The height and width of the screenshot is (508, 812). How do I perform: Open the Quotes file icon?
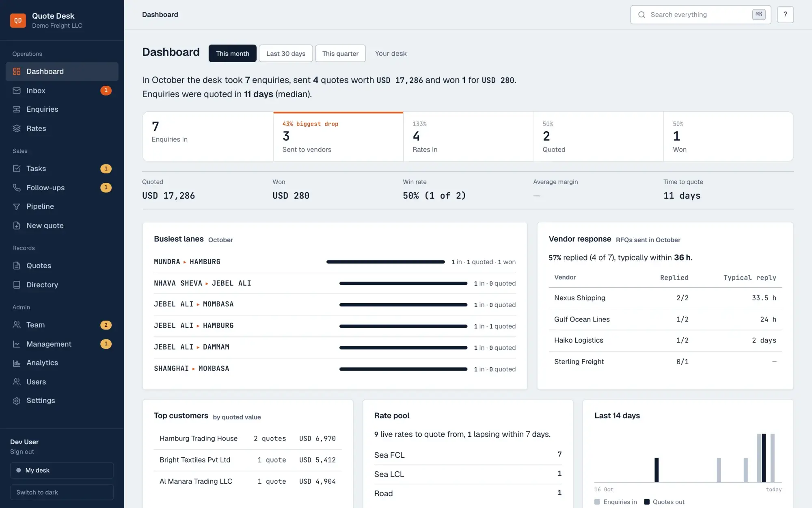(x=17, y=266)
